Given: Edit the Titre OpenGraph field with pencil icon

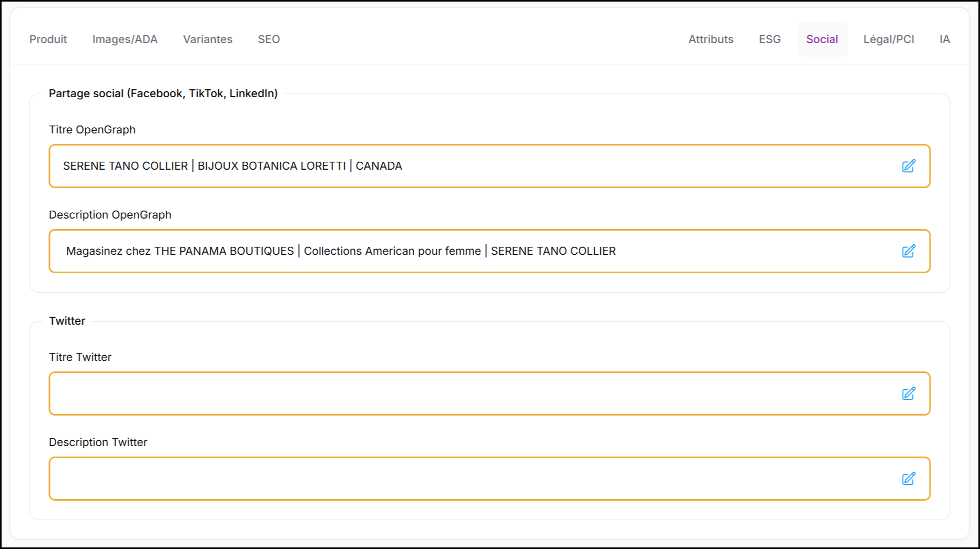Looking at the screenshot, I should (x=908, y=166).
